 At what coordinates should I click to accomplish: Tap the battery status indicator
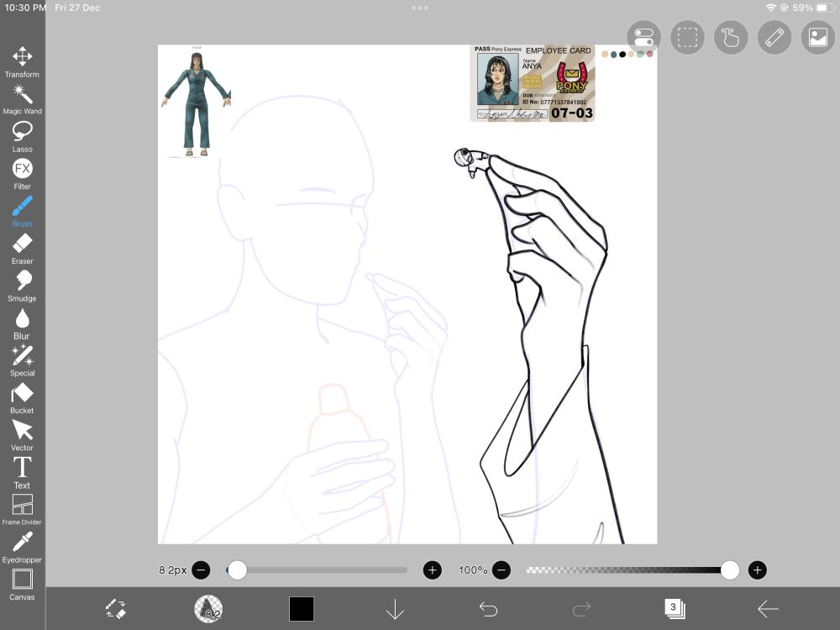click(826, 8)
